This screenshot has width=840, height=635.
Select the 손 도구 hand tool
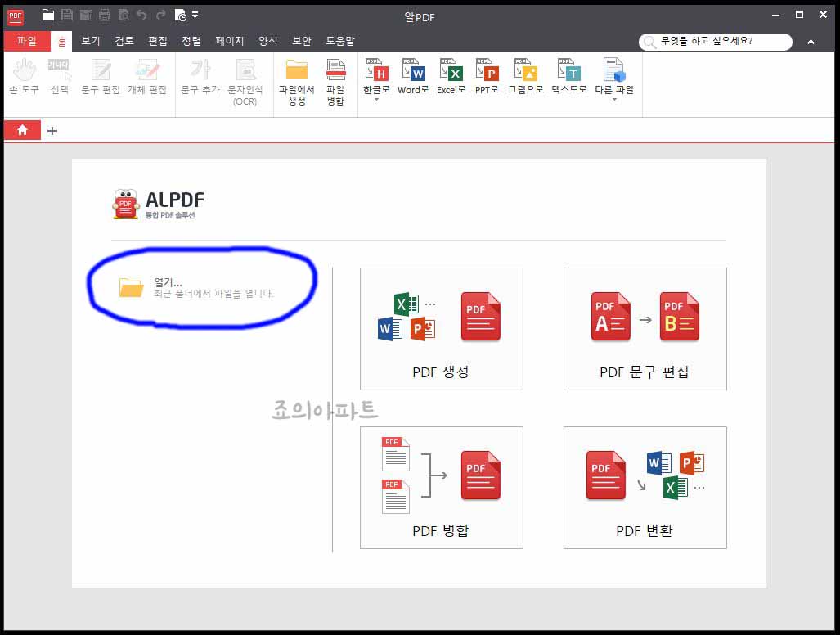tap(24, 77)
